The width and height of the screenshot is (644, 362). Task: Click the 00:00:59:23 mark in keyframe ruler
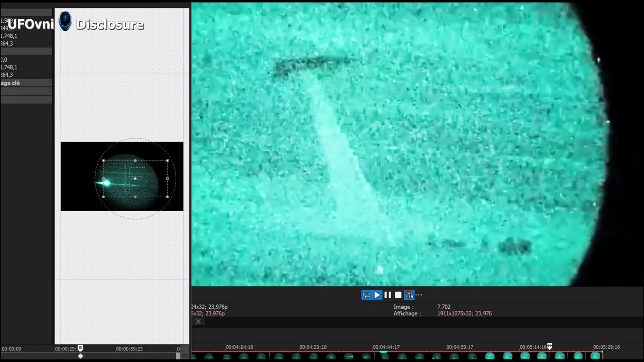tap(129, 349)
